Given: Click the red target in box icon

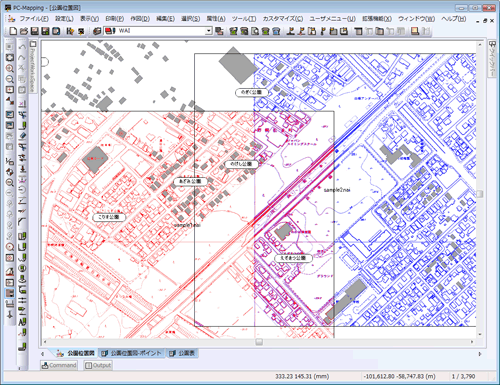Looking at the screenshot, I should [x=10, y=258].
